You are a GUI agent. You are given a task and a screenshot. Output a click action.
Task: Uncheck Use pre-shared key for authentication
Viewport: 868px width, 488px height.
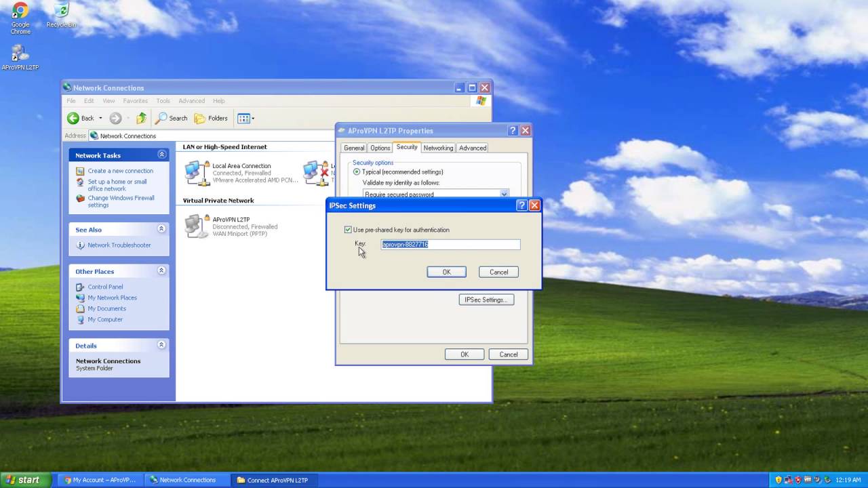coord(348,230)
